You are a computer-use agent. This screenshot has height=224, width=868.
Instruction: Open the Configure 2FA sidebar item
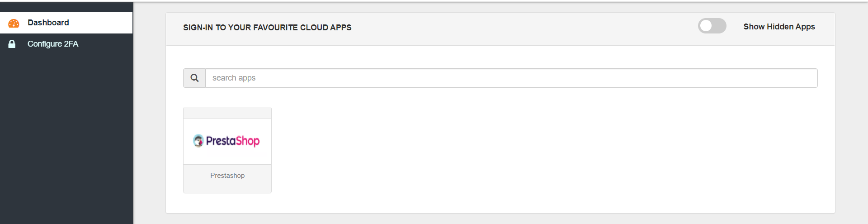[x=66, y=44]
